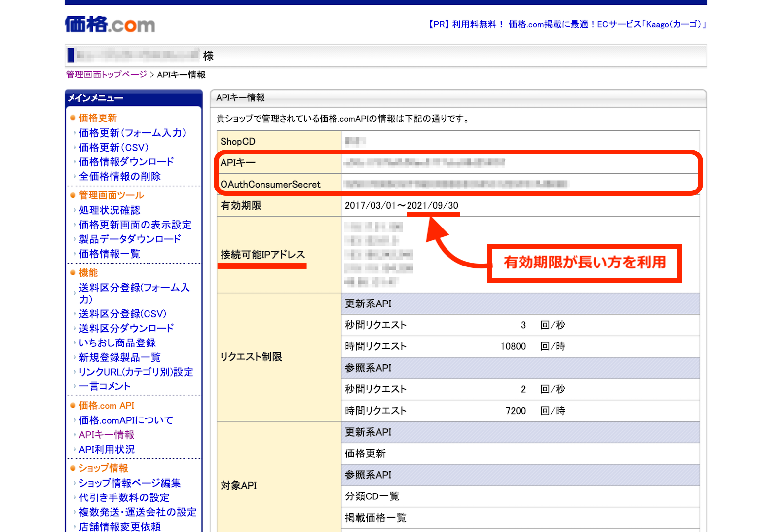Go to 管理画面トップページ breadcrumb
This screenshot has height=532, width=782.
[107, 75]
